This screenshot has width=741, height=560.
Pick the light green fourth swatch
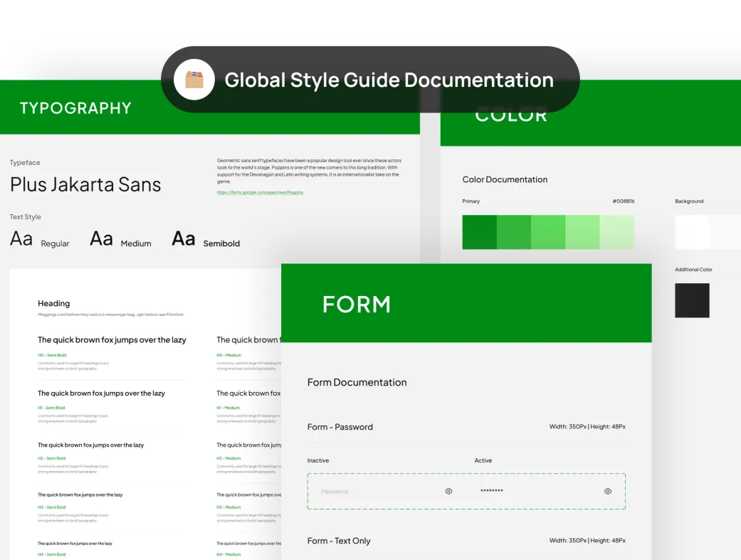[582, 232]
